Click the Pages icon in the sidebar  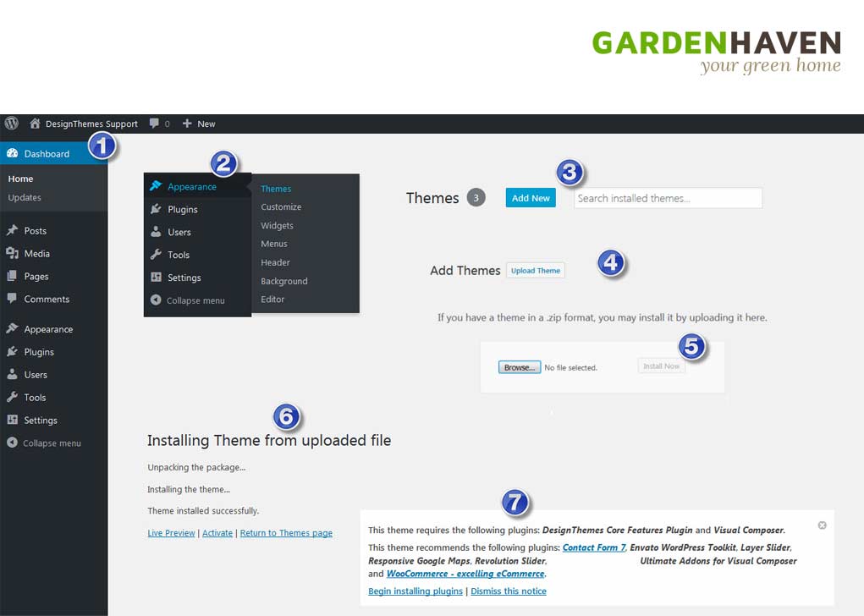point(12,276)
